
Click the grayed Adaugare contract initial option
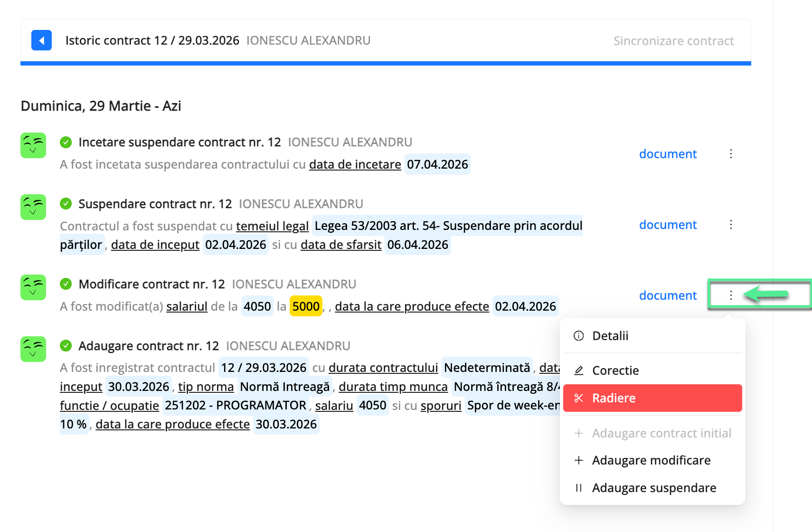661,433
